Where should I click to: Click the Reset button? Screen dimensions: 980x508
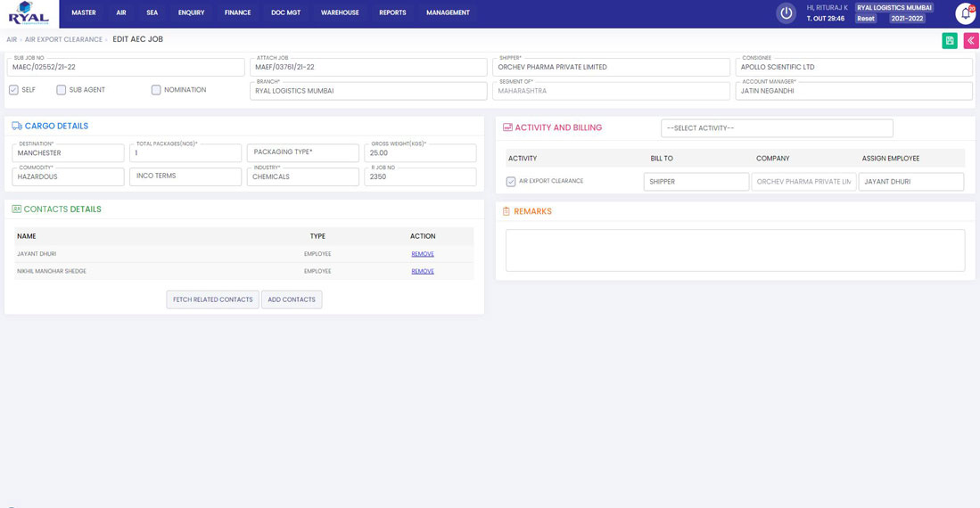coord(866,19)
